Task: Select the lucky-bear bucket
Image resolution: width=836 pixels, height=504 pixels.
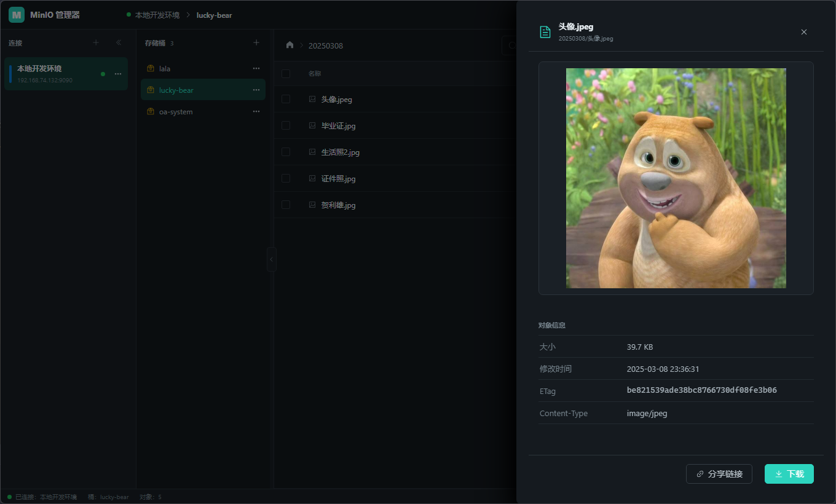Action: [203, 90]
